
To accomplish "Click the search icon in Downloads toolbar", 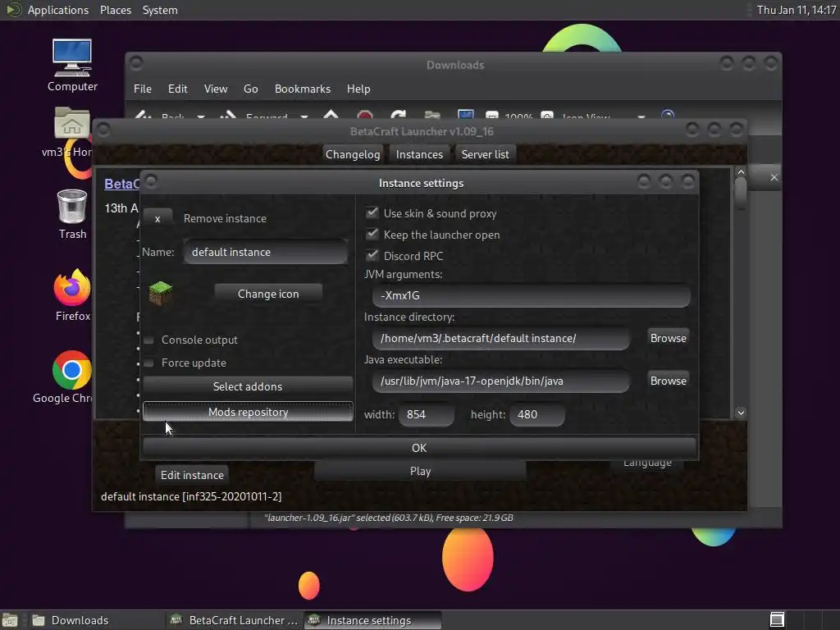I will (x=668, y=115).
